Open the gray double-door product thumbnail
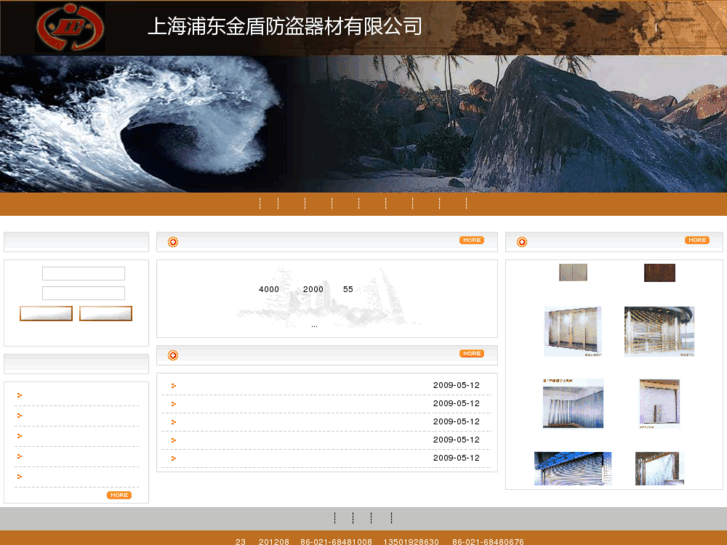This screenshot has width=727, height=545. [x=573, y=272]
